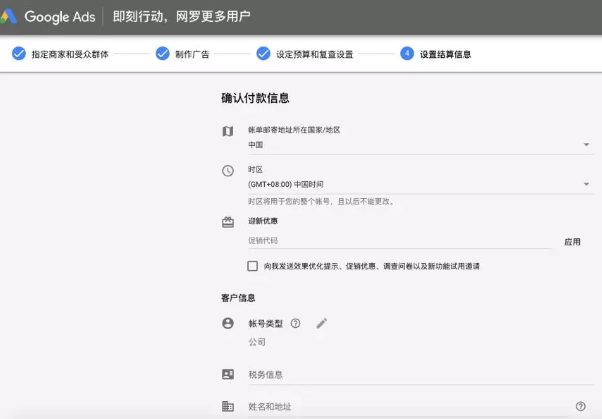This screenshot has width=602, height=419.
Task: Click the account person icon beside 帐号类型
Action: click(x=227, y=323)
